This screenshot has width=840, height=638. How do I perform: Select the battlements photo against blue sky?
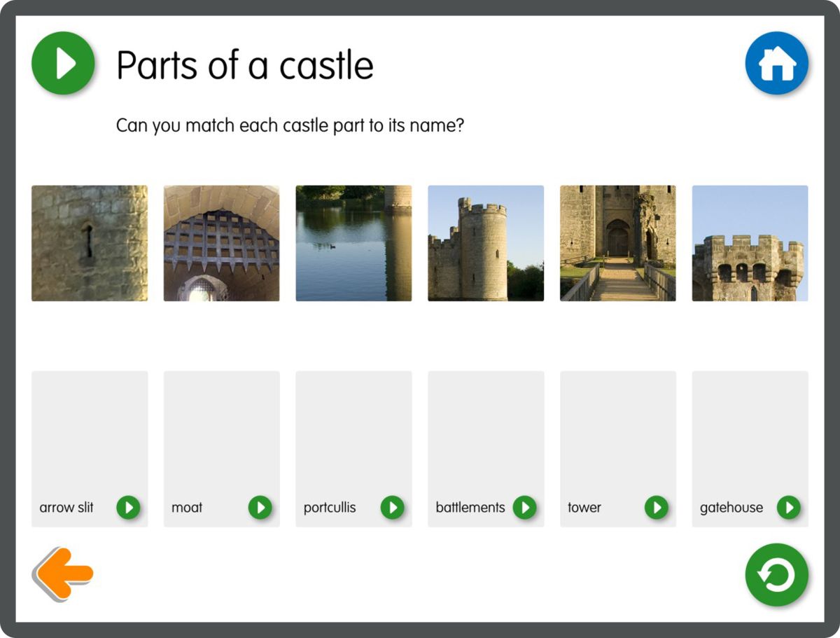pos(750,243)
